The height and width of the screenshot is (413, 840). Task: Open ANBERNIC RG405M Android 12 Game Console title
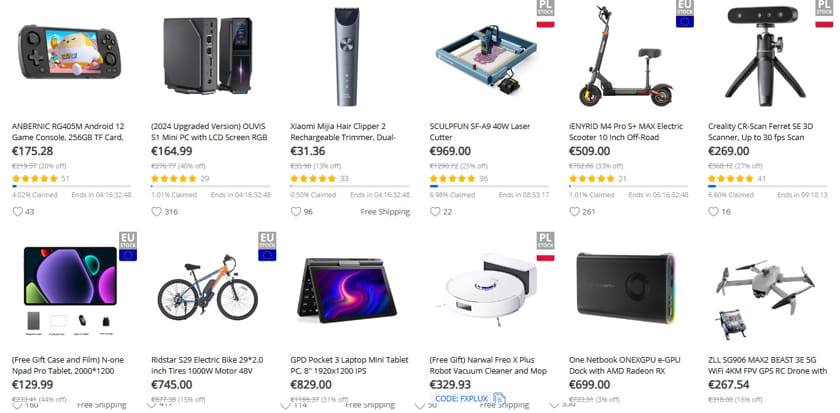point(68,132)
